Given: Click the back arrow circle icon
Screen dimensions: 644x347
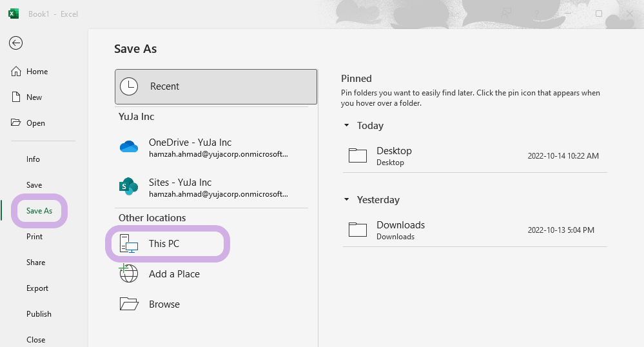Looking at the screenshot, I should [15, 43].
